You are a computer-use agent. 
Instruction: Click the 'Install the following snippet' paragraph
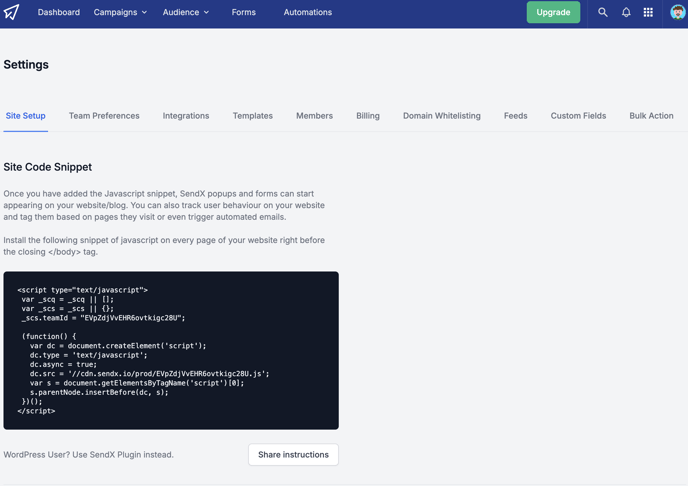[x=164, y=246]
